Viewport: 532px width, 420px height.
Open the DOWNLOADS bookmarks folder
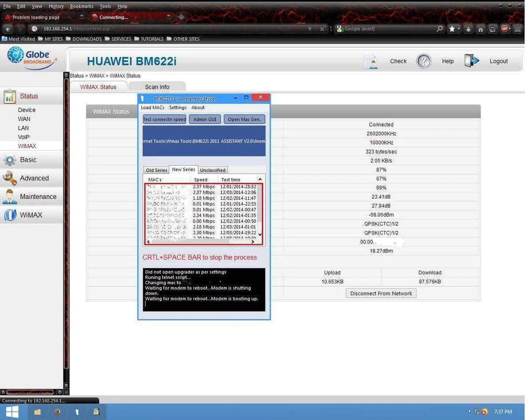click(x=83, y=39)
